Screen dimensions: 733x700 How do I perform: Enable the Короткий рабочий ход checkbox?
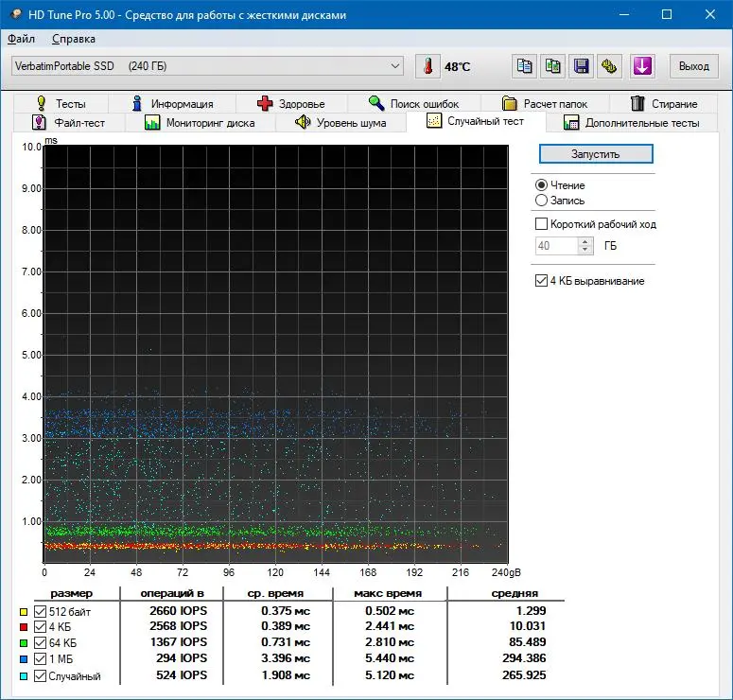(541, 224)
